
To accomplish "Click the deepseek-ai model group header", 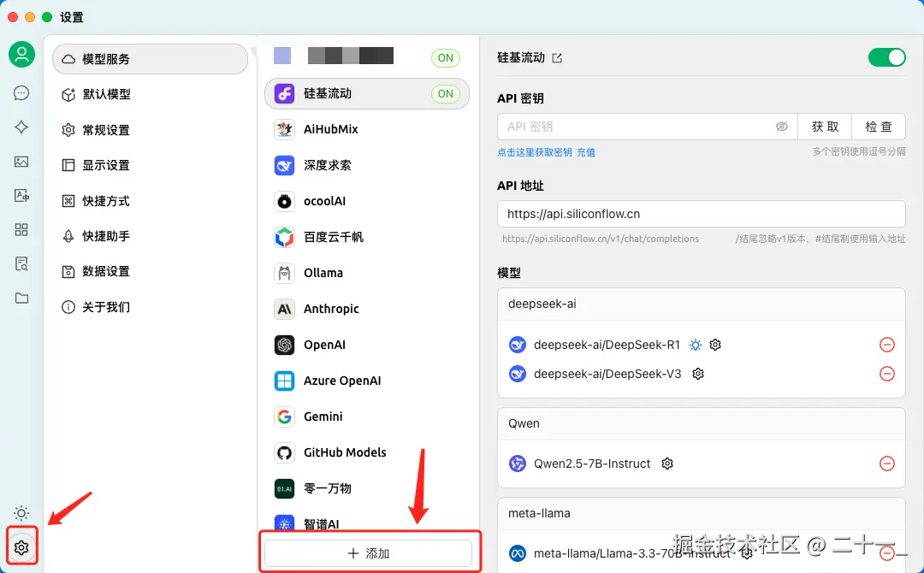I will (702, 304).
